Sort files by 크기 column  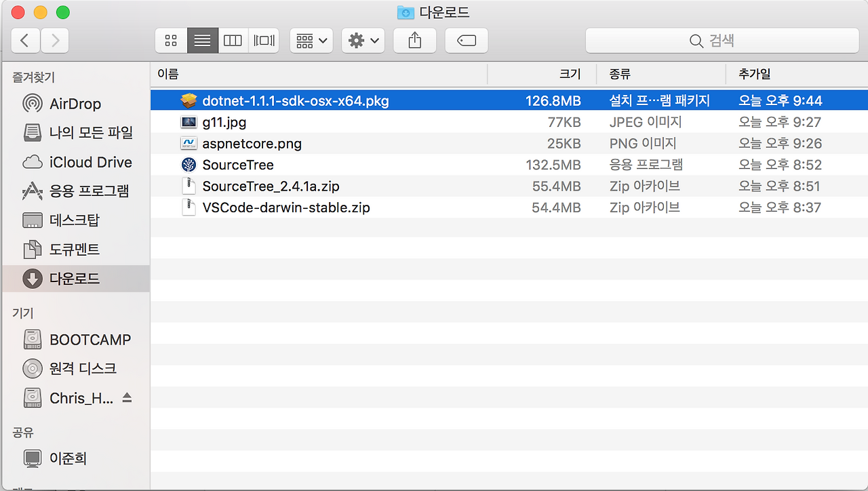542,74
